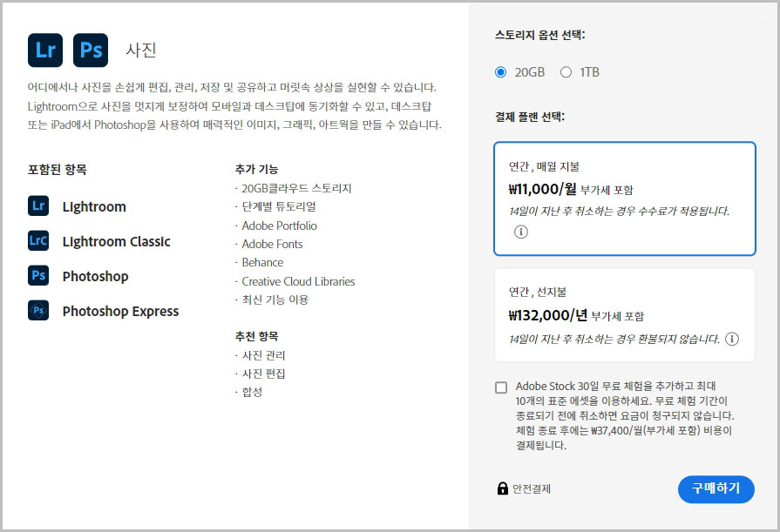Click the large Photoshop Ps header icon

click(x=91, y=51)
